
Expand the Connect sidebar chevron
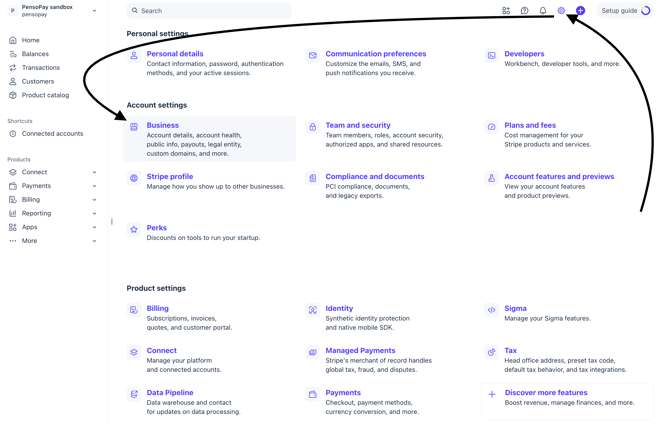[94, 172]
